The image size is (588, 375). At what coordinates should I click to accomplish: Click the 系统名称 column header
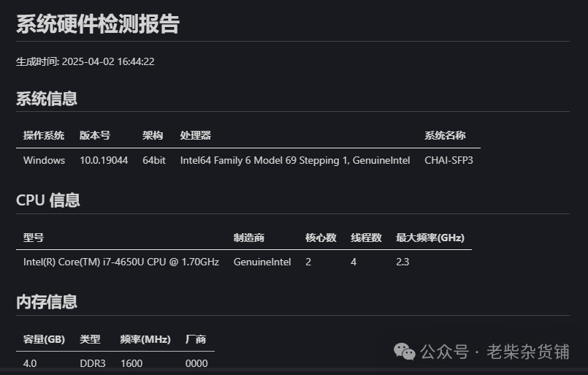[x=445, y=135]
